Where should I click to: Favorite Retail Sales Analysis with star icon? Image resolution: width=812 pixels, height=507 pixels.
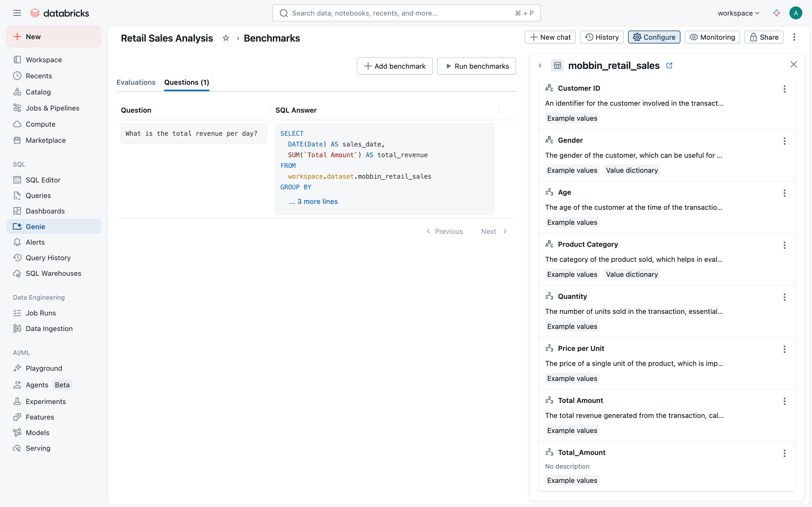226,38
